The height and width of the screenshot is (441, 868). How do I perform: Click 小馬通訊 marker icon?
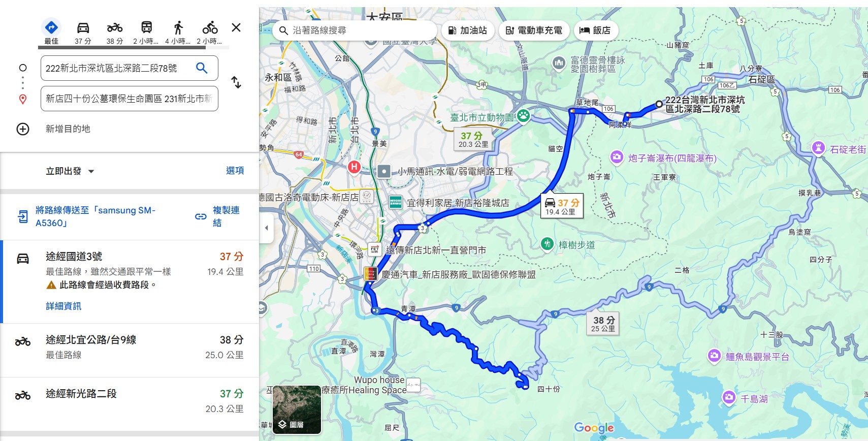tap(384, 172)
